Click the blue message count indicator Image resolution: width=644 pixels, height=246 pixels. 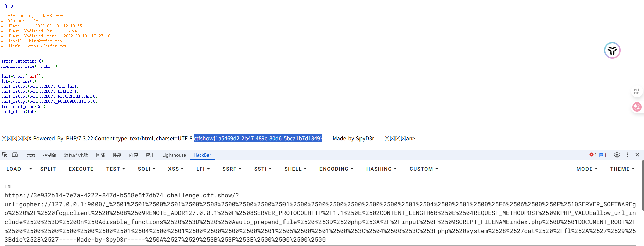pyautogui.click(x=603, y=155)
